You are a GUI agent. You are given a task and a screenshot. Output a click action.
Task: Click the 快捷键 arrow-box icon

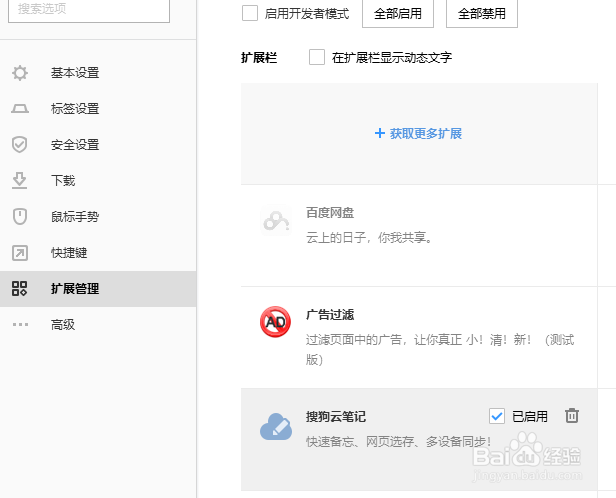pyautogui.click(x=20, y=253)
